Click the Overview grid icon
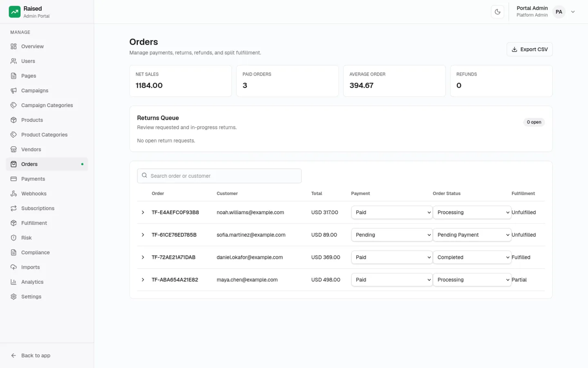 click(13, 46)
